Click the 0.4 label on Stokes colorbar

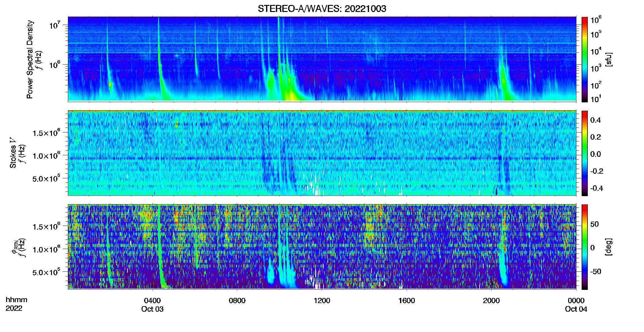[x=595, y=120]
